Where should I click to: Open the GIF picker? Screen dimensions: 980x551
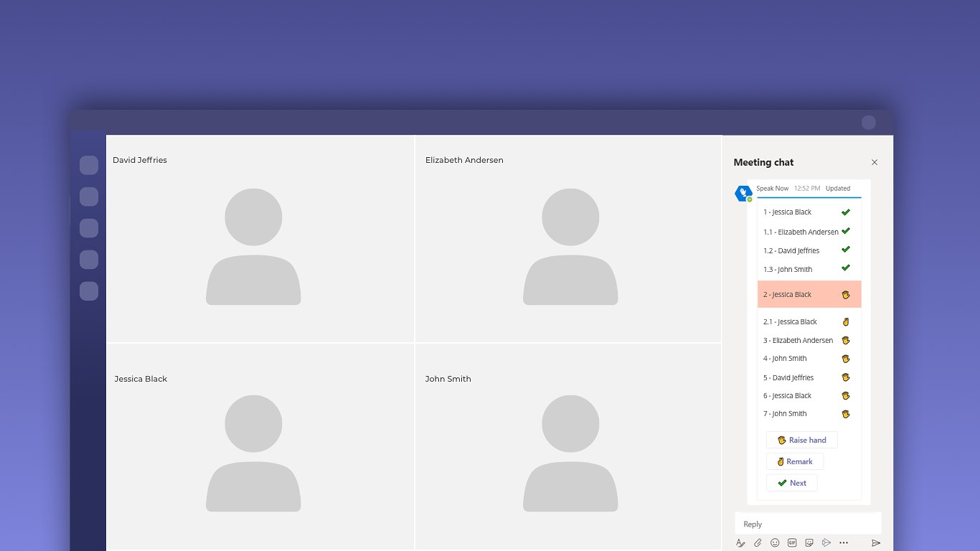point(792,543)
